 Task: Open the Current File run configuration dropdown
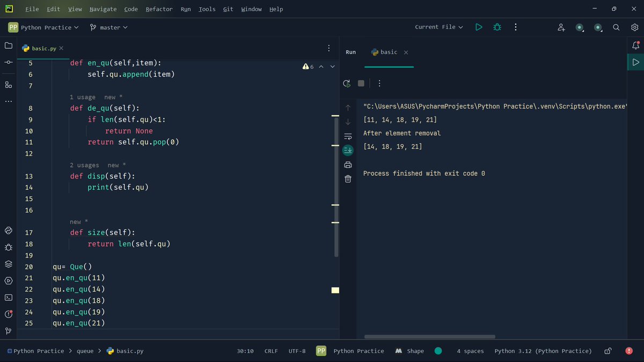pos(439,27)
